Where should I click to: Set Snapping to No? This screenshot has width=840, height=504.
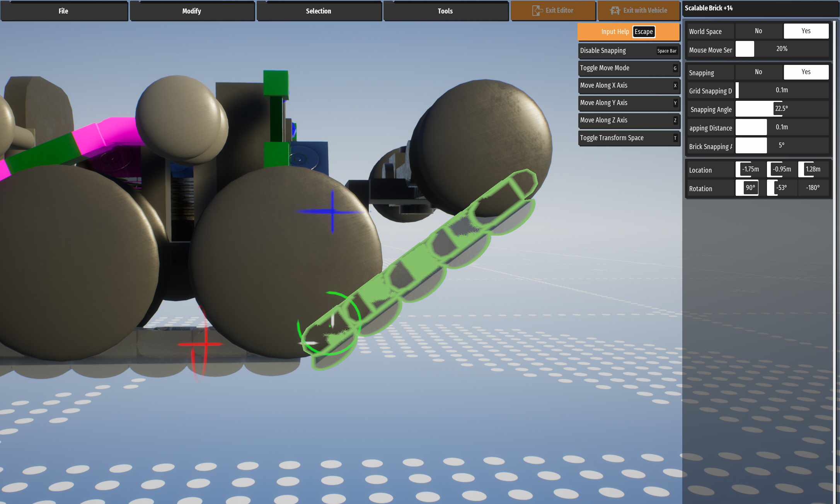(758, 72)
